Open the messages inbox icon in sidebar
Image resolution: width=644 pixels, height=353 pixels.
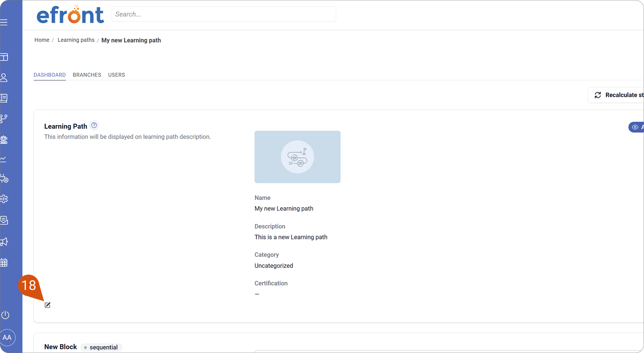coord(4,220)
